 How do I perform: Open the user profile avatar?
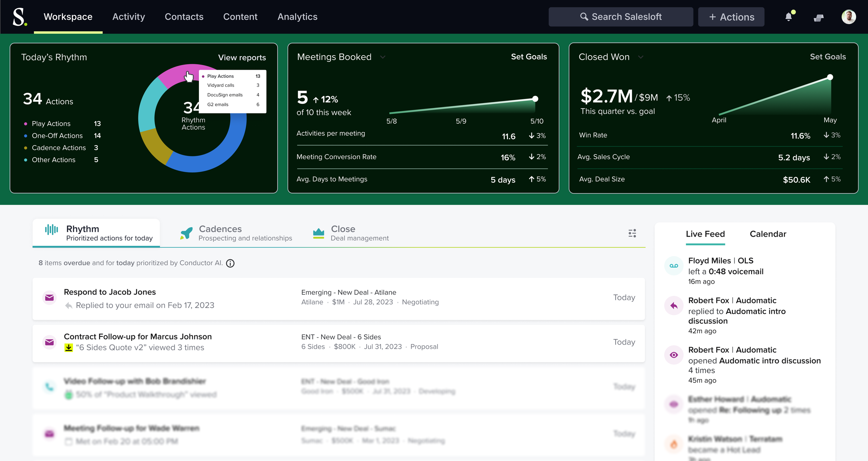pos(848,17)
